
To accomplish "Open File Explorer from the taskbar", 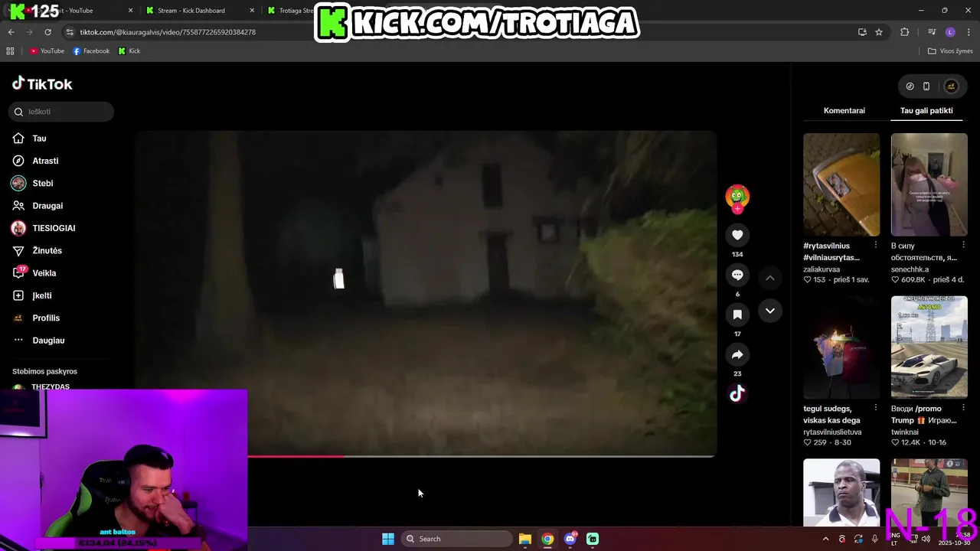I will pos(525,539).
